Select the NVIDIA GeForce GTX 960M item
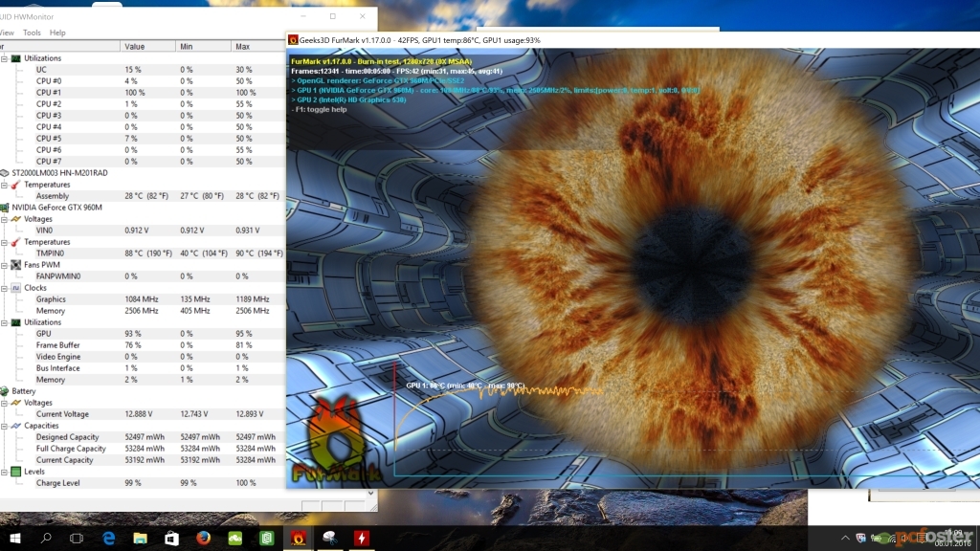The image size is (980, 551). 56,208
